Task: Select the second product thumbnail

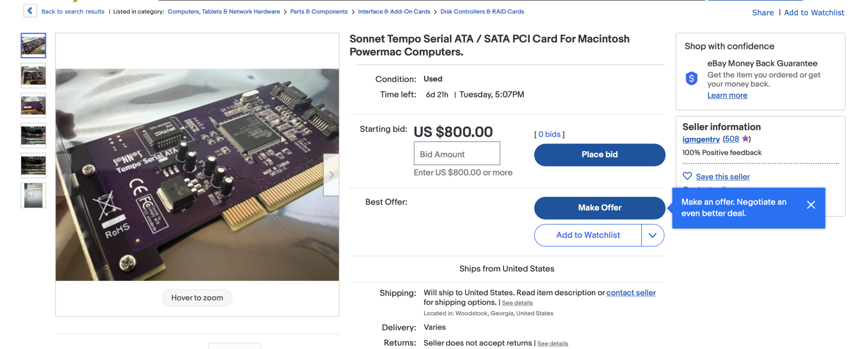Action: pyautogui.click(x=33, y=75)
